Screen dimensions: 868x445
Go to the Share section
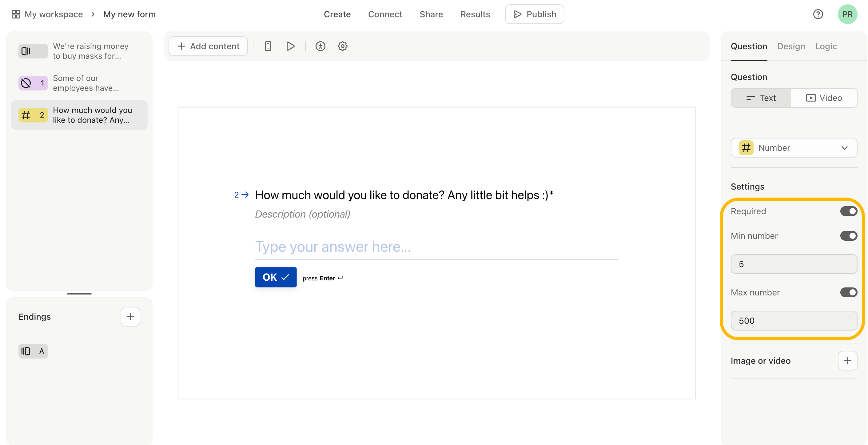pyautogui.click(x=431, y=14)
